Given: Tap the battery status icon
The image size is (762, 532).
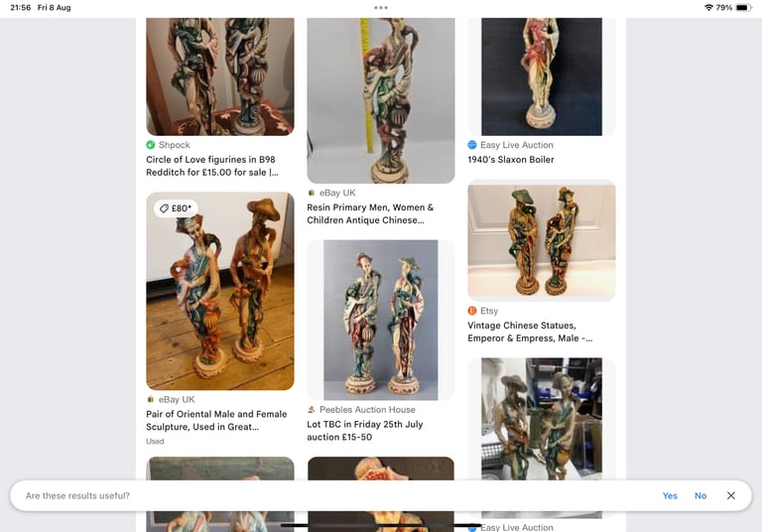Looking at the screenshot, I should coord(743,8).
